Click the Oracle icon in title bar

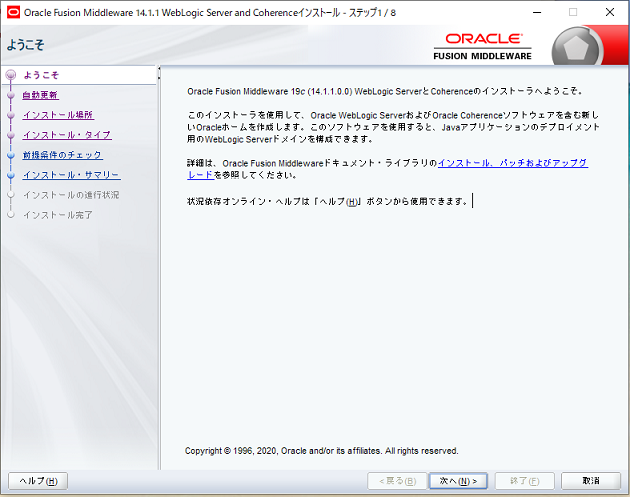(13, 12)
